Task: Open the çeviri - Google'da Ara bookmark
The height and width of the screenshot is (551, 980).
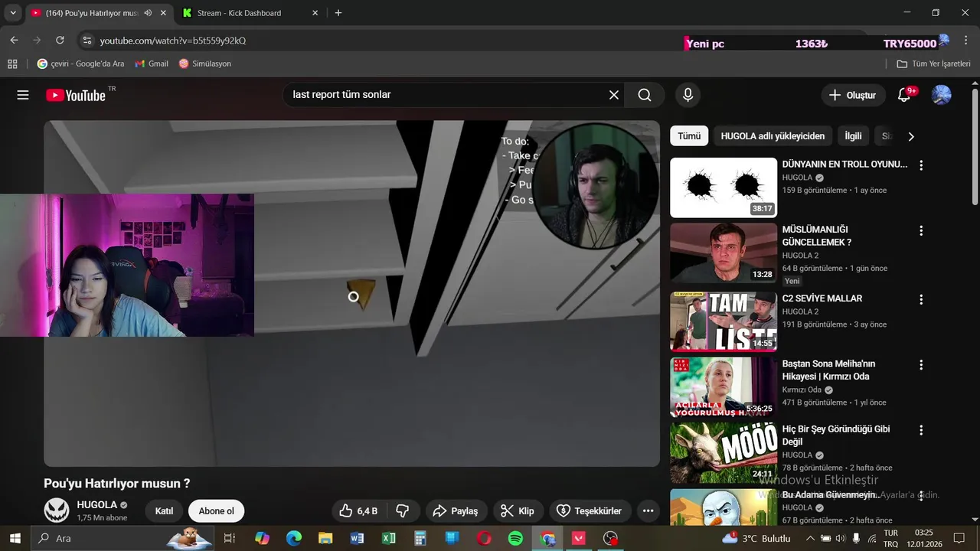Action: tap(81, 64)
